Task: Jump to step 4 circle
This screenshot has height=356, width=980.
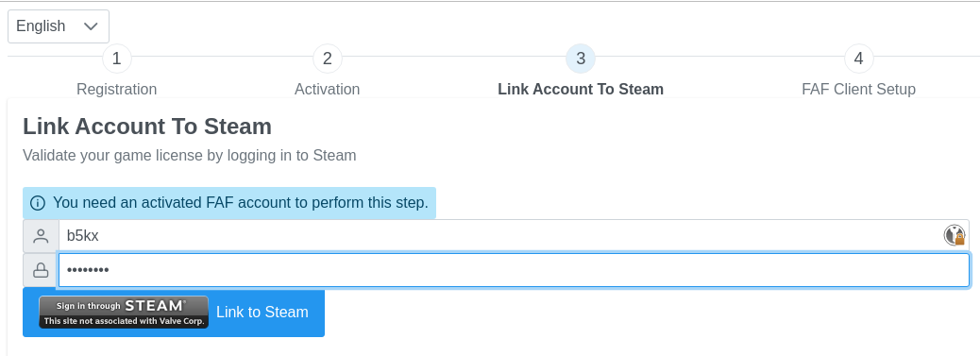Action: pos(859,59)
